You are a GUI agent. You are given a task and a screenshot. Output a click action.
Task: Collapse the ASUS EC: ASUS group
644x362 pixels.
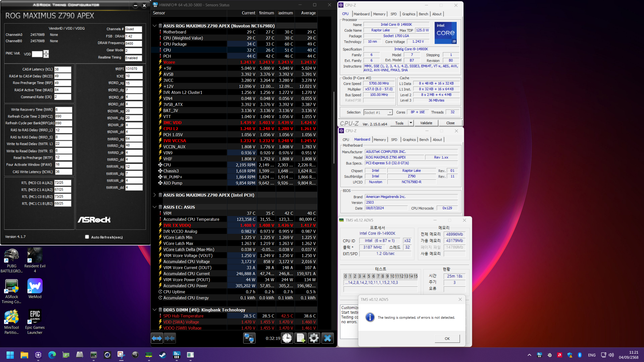(x=155, y=207)
